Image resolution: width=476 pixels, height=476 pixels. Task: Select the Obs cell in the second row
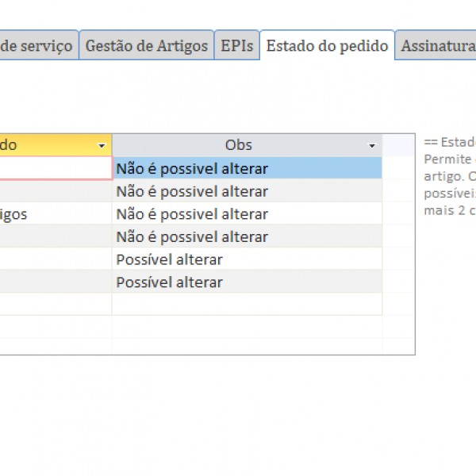247,191
